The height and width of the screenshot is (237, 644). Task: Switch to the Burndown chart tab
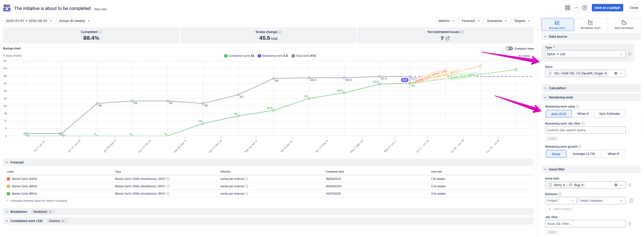click(591, 24)
